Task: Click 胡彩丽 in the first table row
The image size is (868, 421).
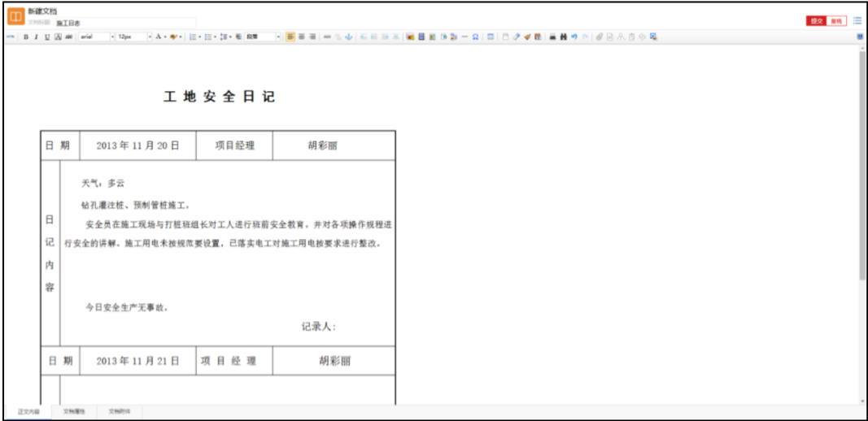Action: [323, 146]
